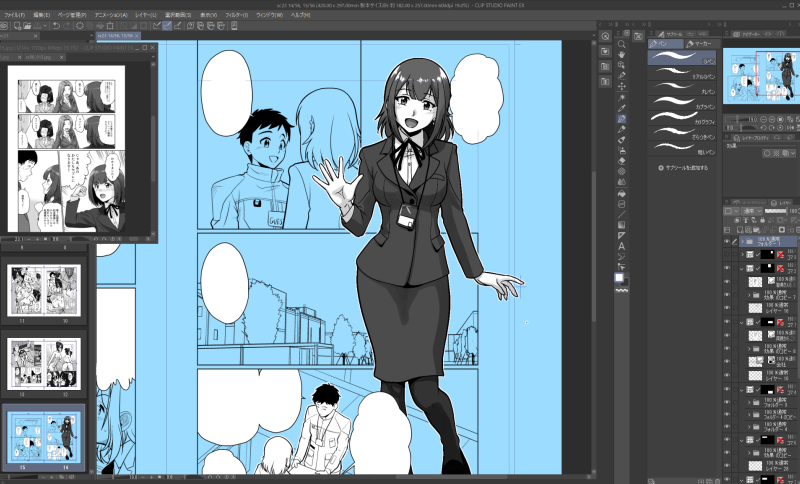
Task: Select the Eraser tool
Action: tap(621, 161)
